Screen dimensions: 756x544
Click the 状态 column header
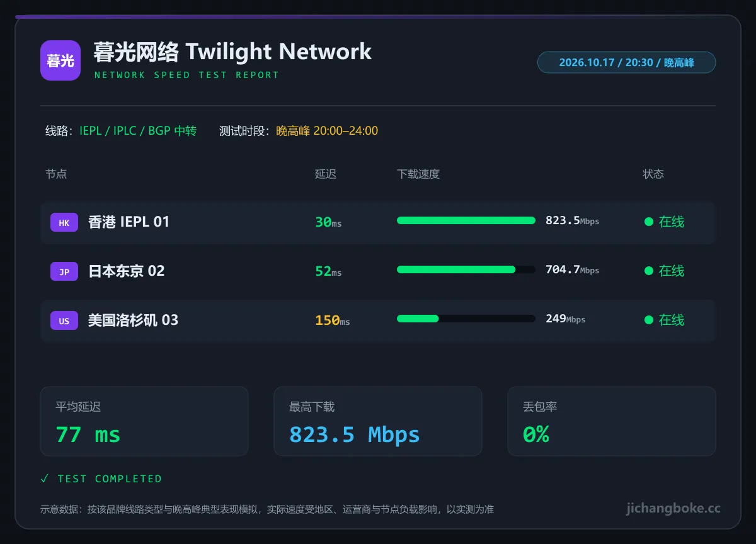(653, 174)
